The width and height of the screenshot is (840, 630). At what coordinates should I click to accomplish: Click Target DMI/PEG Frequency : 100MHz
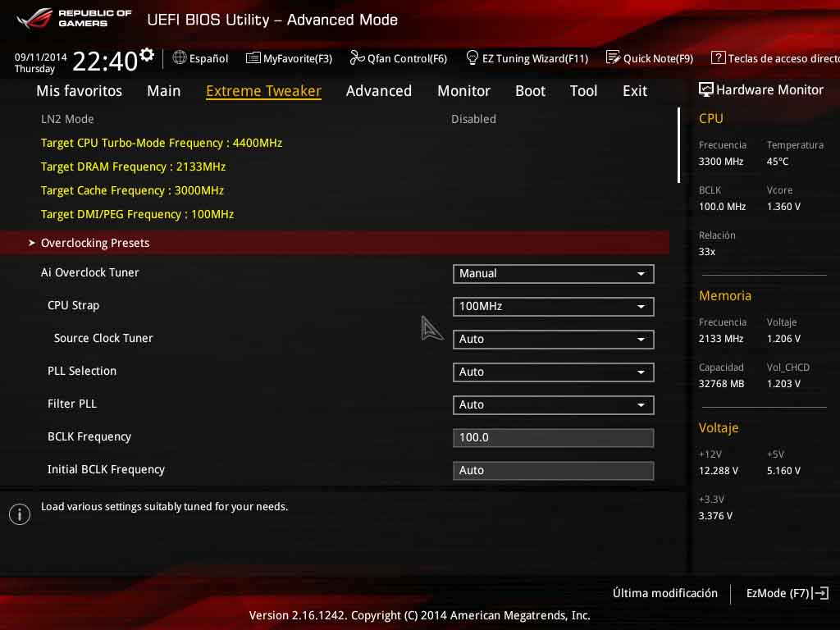(x=137, y=214)
